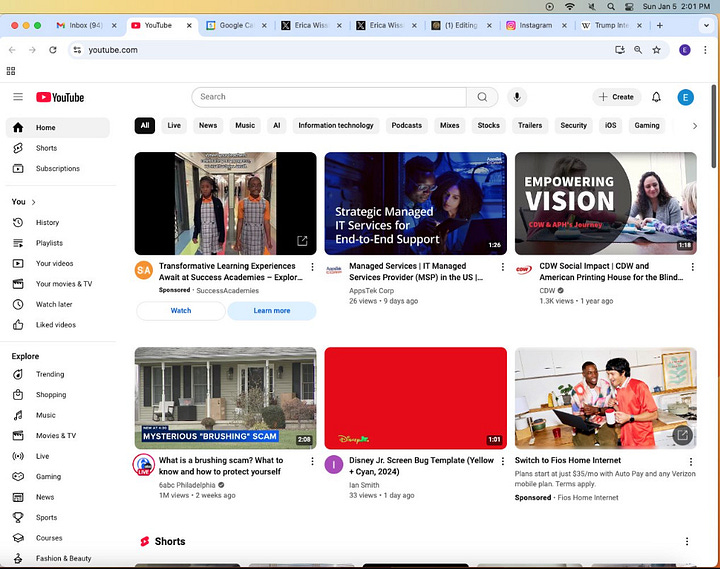Open macOS Spotlight search
Viewport: 720px width, 569px height.
pyautogui.click(x=611, y=6)
